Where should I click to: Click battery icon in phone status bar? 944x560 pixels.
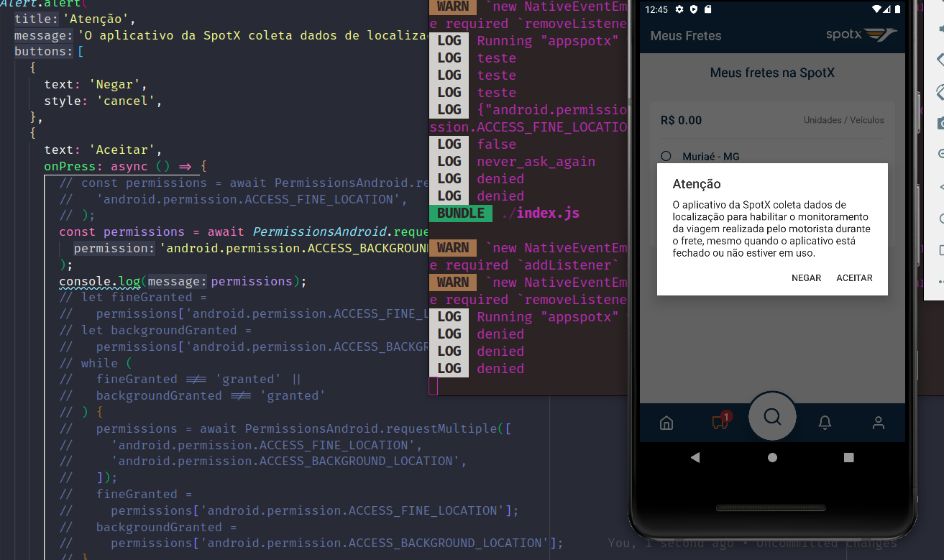click(x=898, y=9)
